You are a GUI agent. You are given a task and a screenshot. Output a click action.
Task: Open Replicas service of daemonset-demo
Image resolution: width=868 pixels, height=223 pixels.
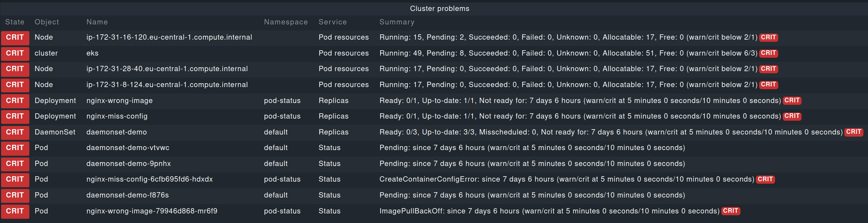(333, 132)
